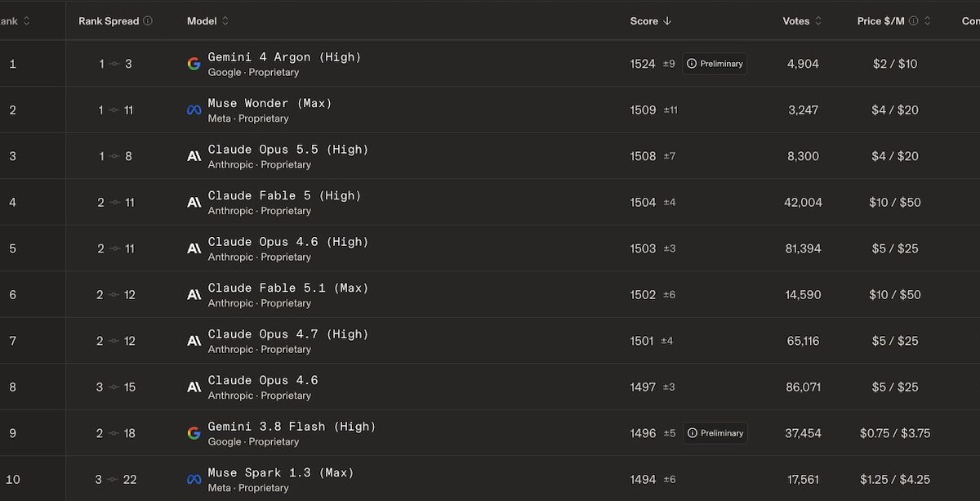The image size is (980, 501).
Task: Select the Anthropic logo next to Claude Opus 5.5
Action: click(x=194, y=156)
